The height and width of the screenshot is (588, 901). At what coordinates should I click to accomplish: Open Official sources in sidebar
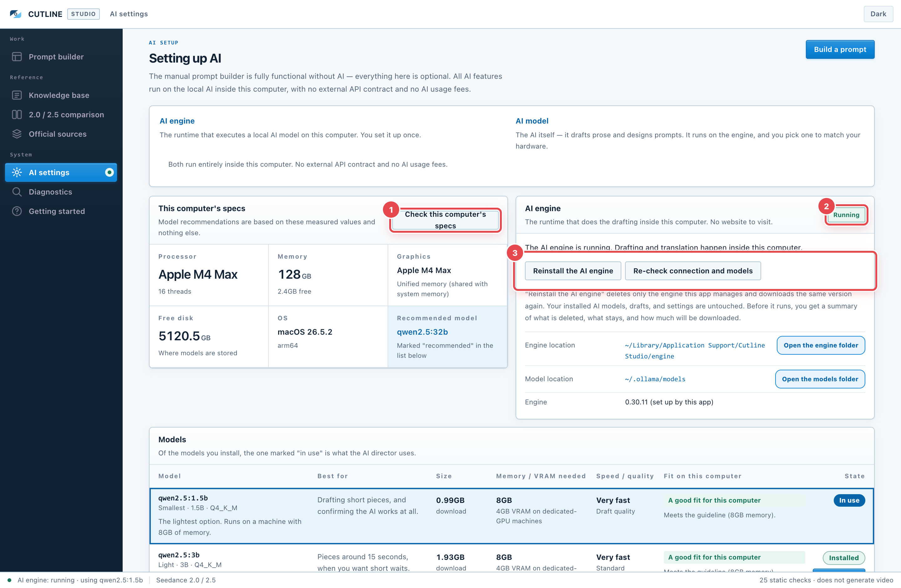click(x=61, y=134)
